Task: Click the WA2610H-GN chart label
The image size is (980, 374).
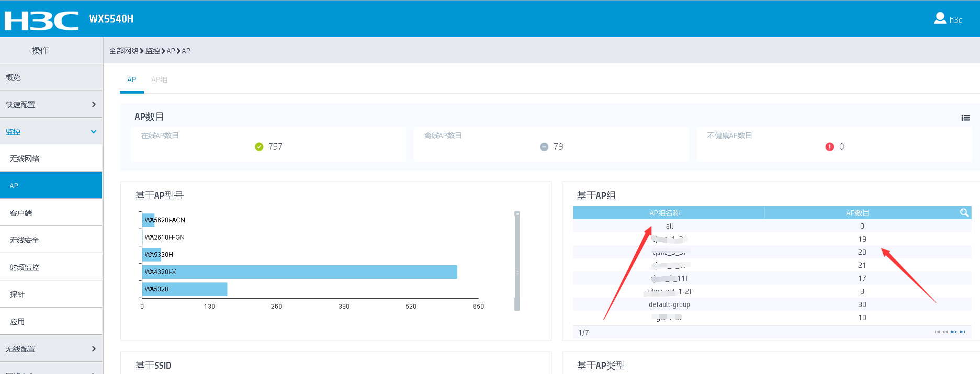Action: tap(164, 237)
